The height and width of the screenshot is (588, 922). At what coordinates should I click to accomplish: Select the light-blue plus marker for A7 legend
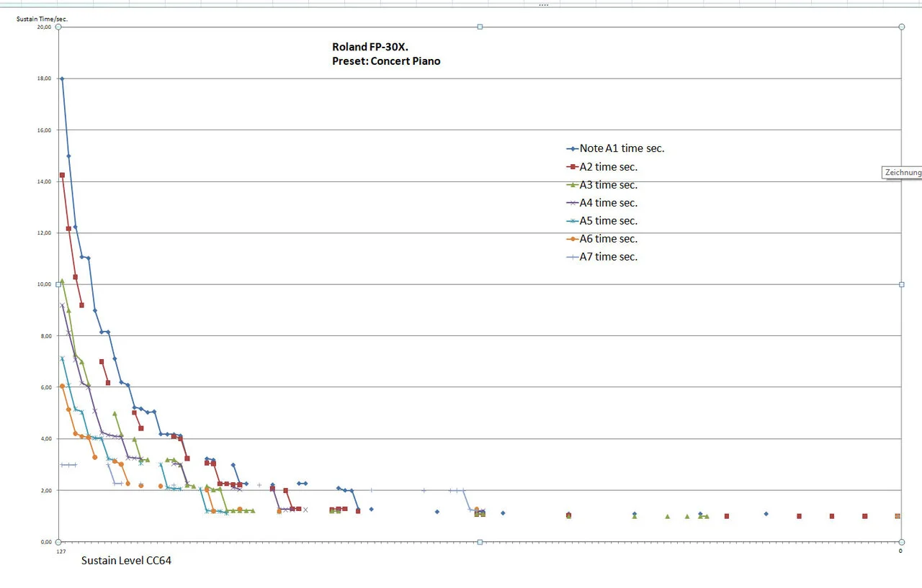(x=573, y=257)
